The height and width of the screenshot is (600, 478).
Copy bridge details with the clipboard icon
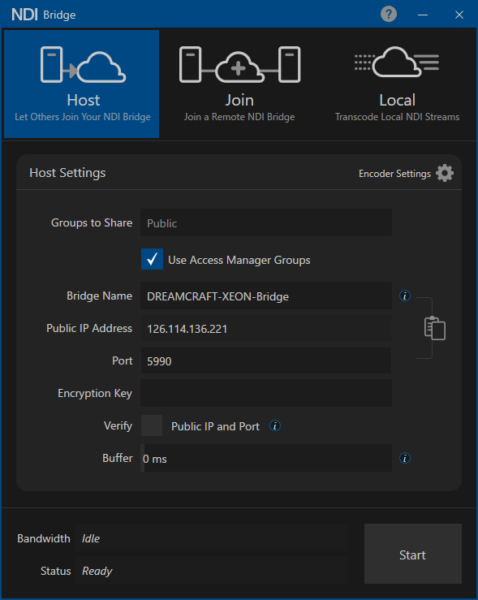[x=435, y=328]
